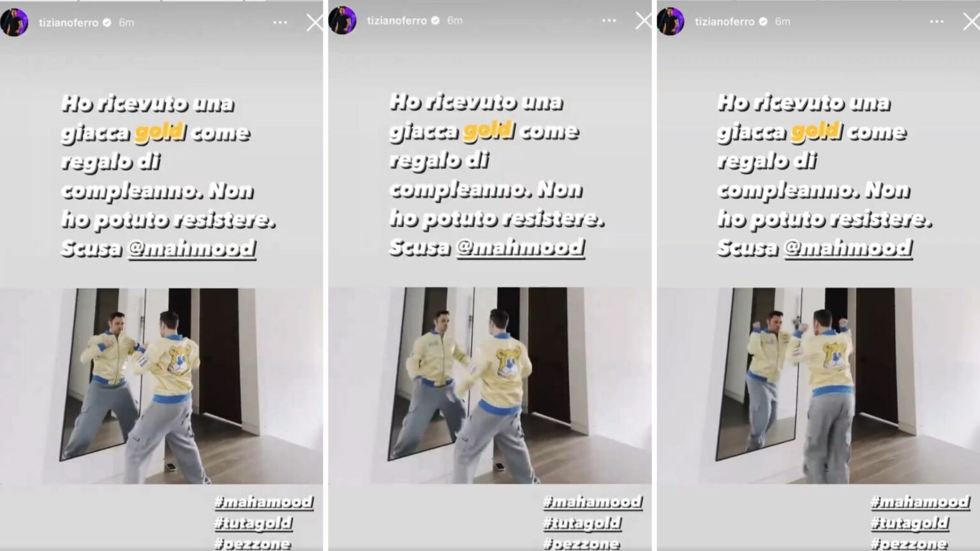Image resolution: width=980 pixels, height=551 pixels.
Task: Open profile avatar in left story
Action: 14,22
